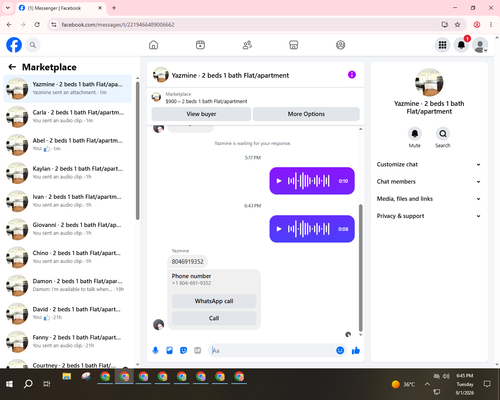Screen dimensions: 500x400
Task: Open Chino conversation in list
Action: (x=67, y=257)
